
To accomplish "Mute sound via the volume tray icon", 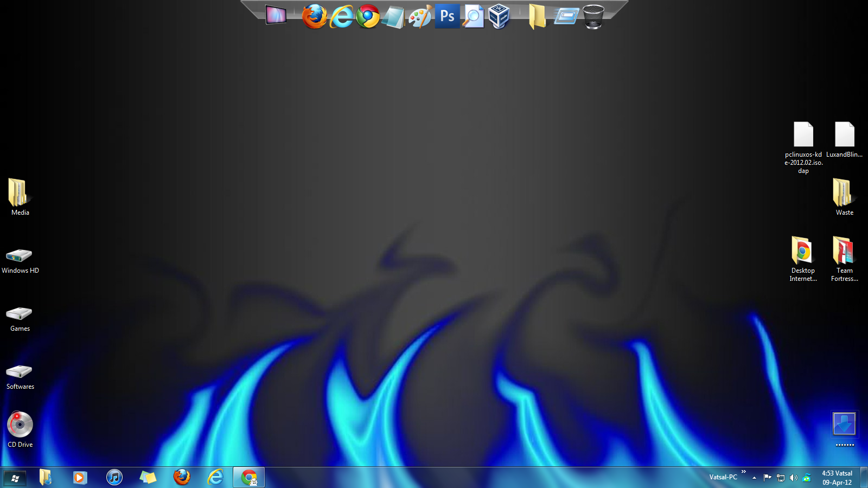I will pyautogui.click(x=793, y=478).
